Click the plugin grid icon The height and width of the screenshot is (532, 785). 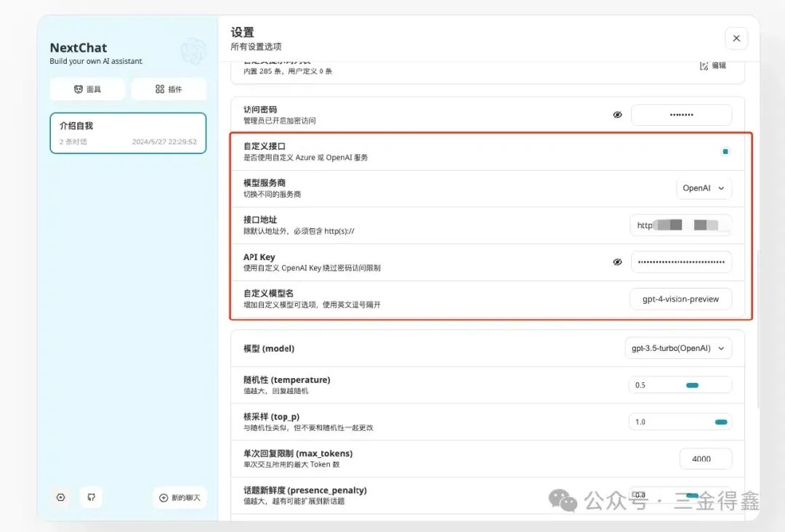pyautogui.click(x=160, y=89)
